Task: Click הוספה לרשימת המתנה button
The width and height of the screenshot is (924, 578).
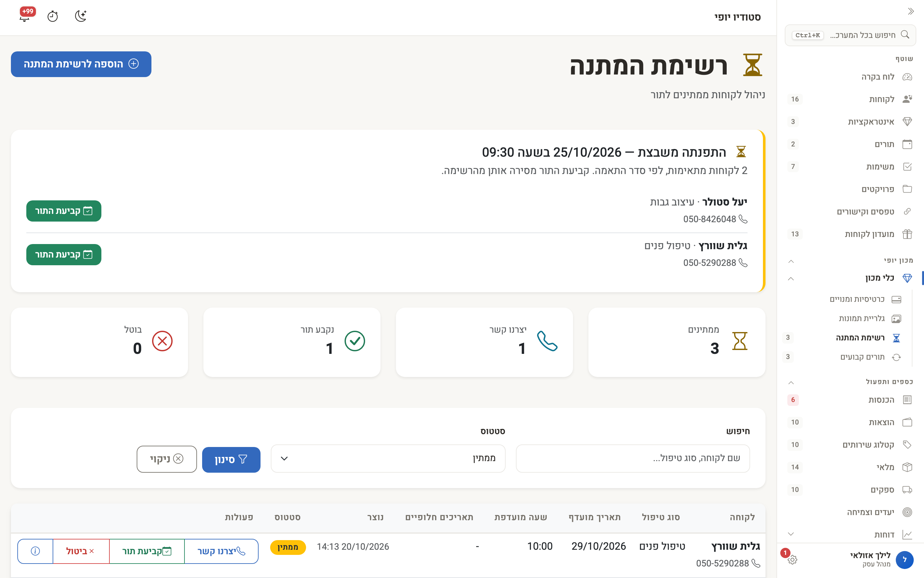Action: pos(81,64)
